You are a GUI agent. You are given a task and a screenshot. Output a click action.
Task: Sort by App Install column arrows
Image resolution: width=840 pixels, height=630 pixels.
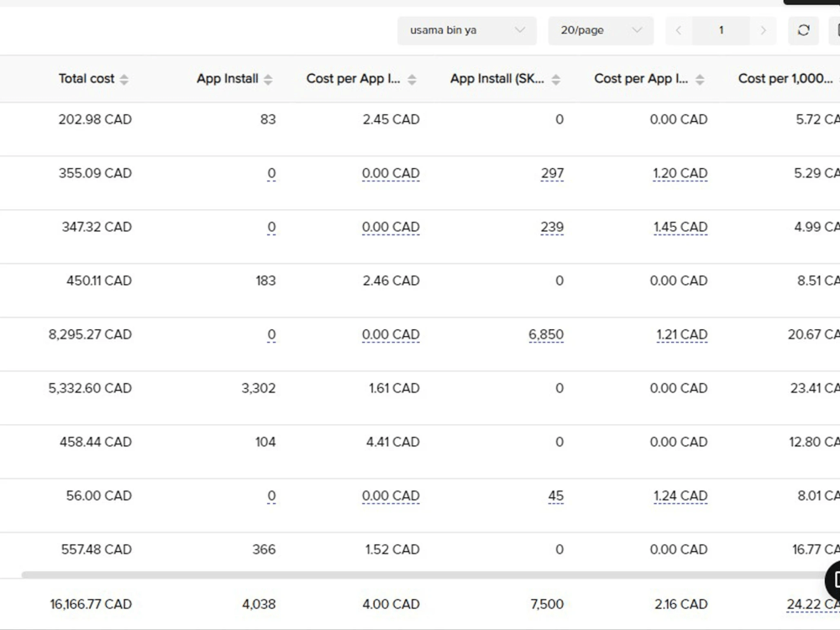[x=268, y=80]
